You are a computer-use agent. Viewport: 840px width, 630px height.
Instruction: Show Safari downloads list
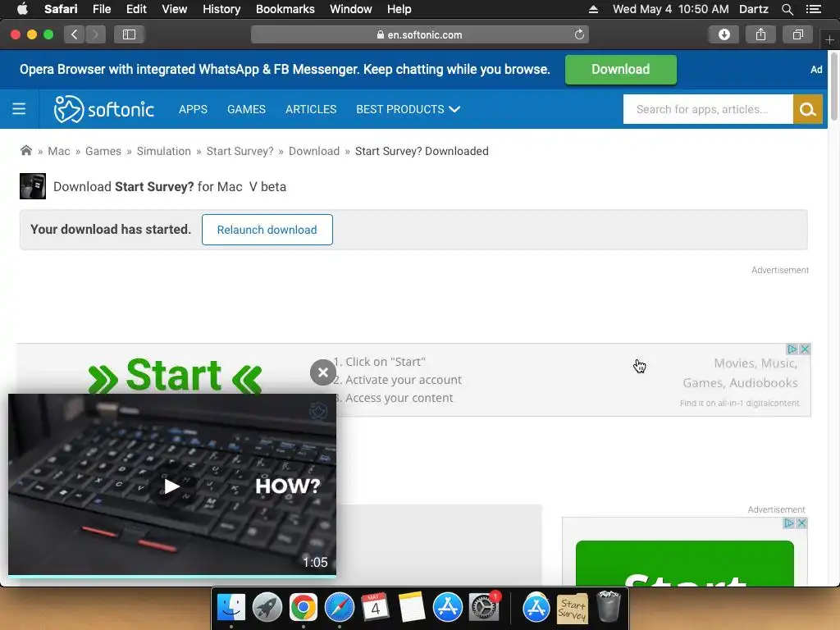click(x=724, y=34)
